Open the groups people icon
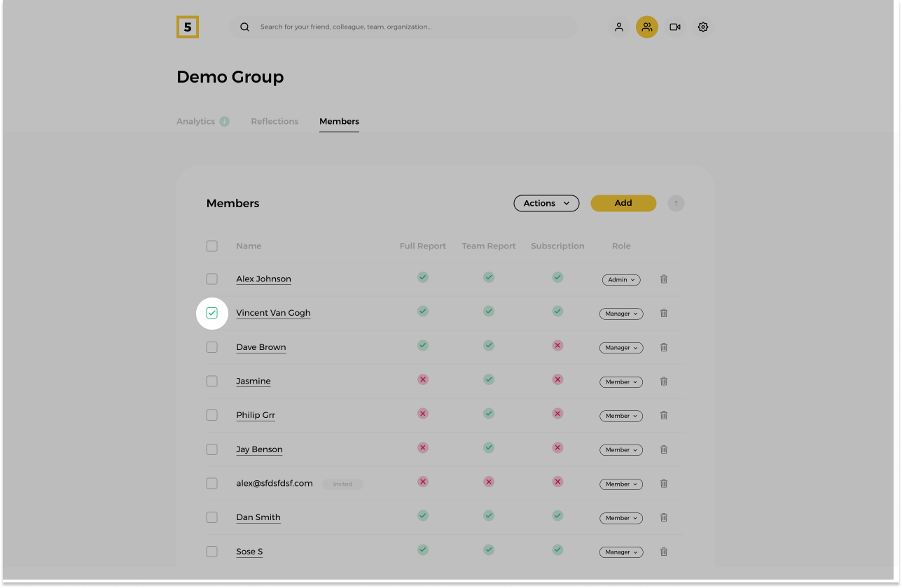The image size is (902, 588). (x=646, y=27)
